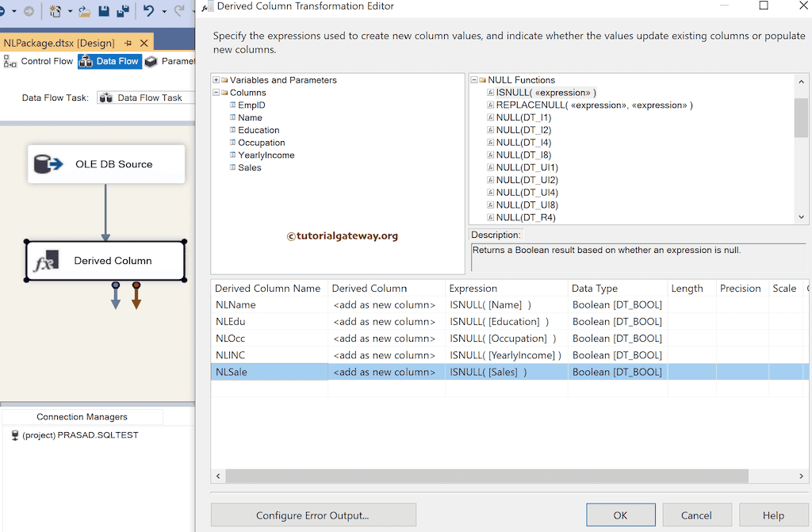Click the Save All toolbar icon
The height and width of the screenshot is (532, 812).
(124, 11)
